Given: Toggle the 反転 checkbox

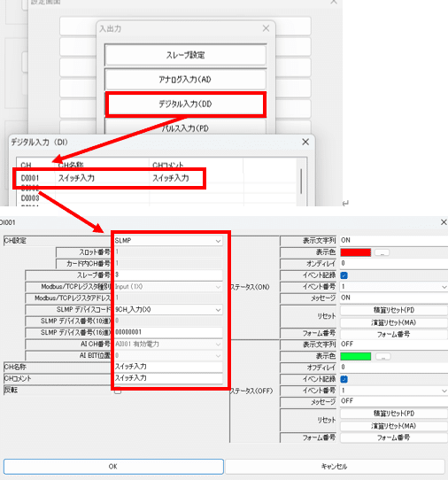Looking at the screenshot, I should tap(118, 391).
